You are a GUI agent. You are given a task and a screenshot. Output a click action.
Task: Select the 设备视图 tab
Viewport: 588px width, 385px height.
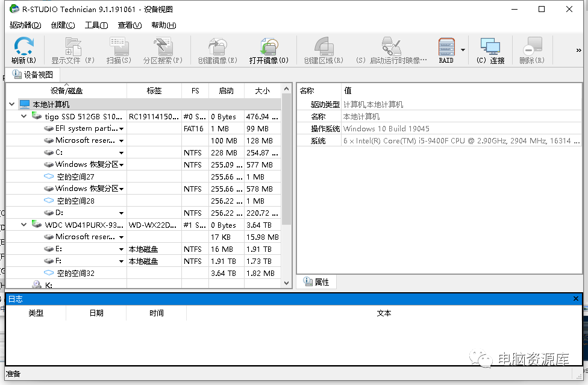pyautogui.click(x=33, y=75)
